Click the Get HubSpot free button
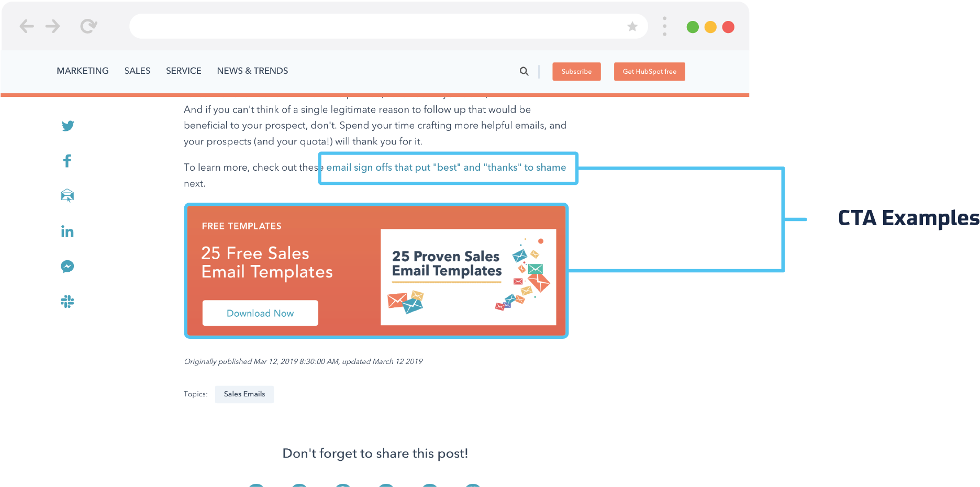 click(649, 72)
